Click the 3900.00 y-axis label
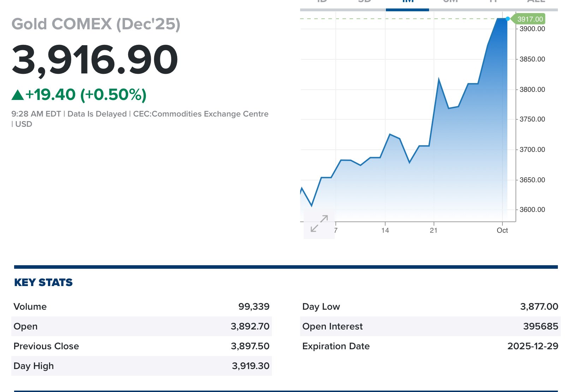 point(532,29)
